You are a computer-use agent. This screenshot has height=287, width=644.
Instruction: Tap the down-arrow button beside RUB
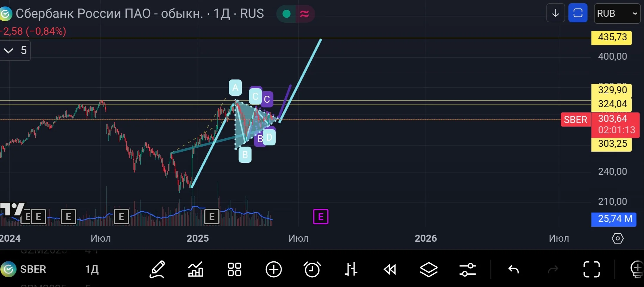[x=556, y=13]
